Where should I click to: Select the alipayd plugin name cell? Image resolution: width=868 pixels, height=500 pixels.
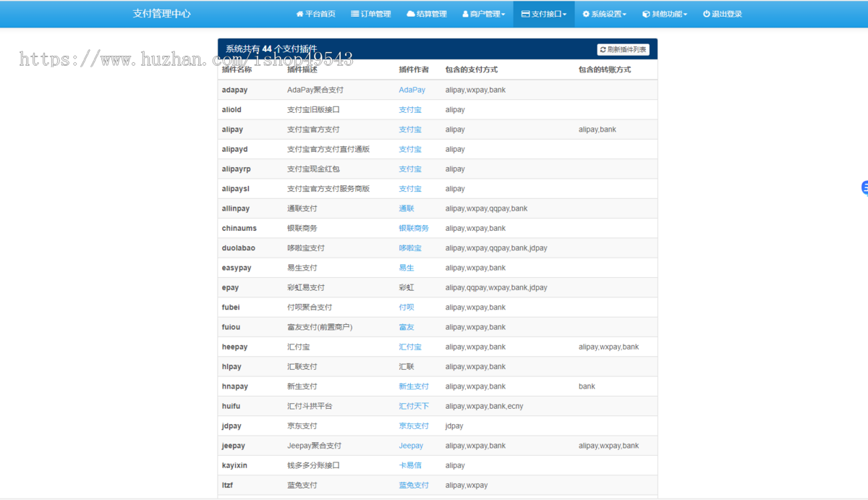point(234,150)
